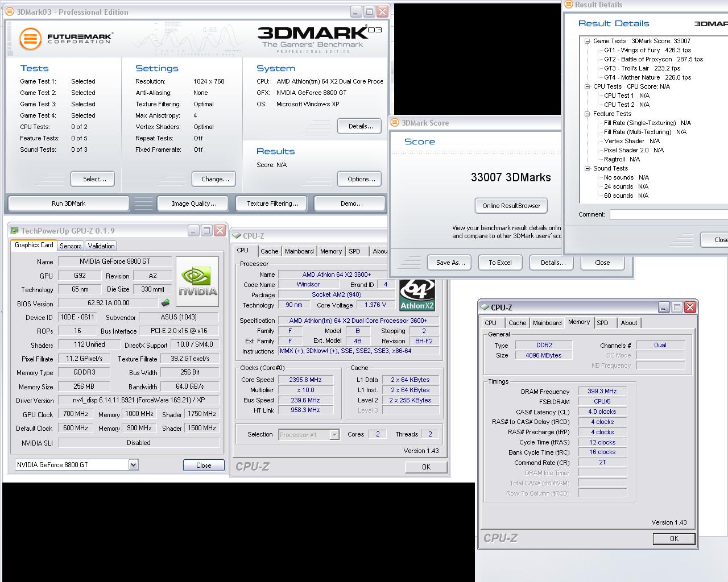The height and width of the screenshot is (582, 728).
Task: Open the Processor #1 selection dropdown
Action: (334, 435)
